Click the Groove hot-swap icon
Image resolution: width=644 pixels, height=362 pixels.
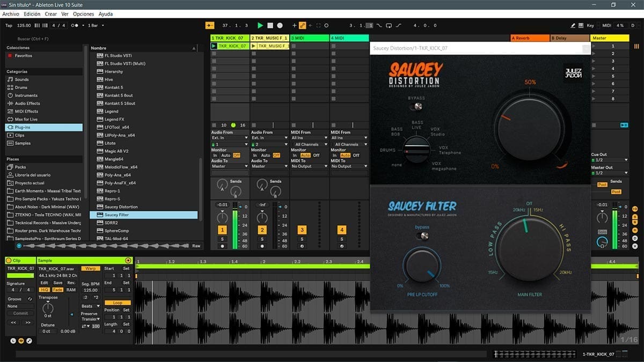coord(30,299)
